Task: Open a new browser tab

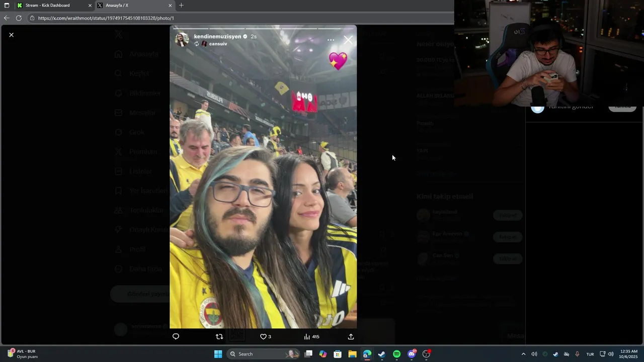Action: [x=181, y=6]
